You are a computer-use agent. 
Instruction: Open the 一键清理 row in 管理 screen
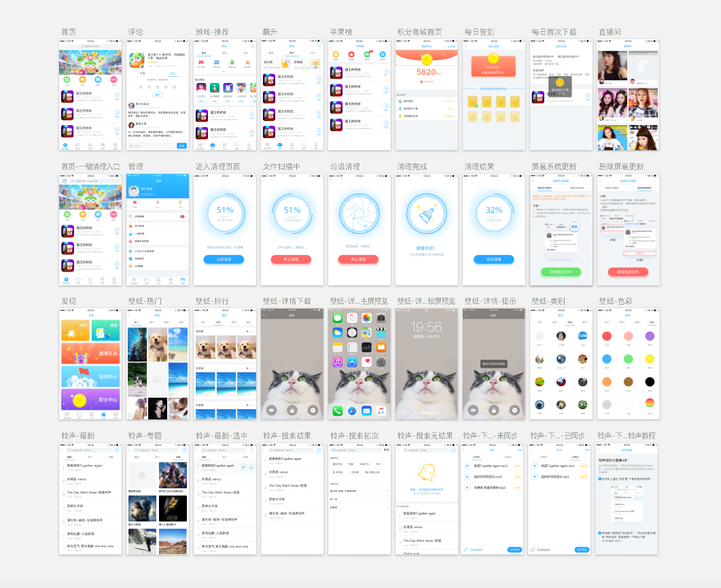[x=158, y=234]
